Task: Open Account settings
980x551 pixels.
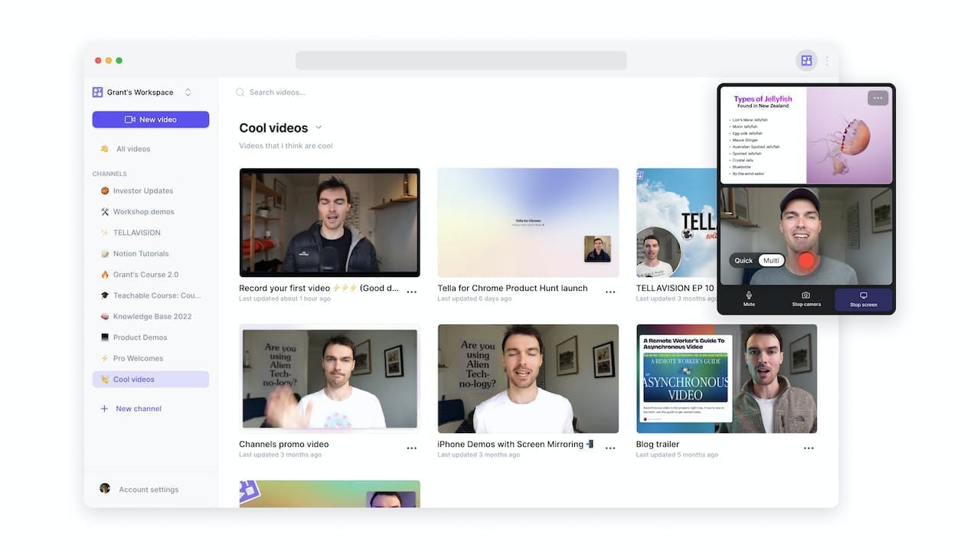Action: (x=149, y=490)
